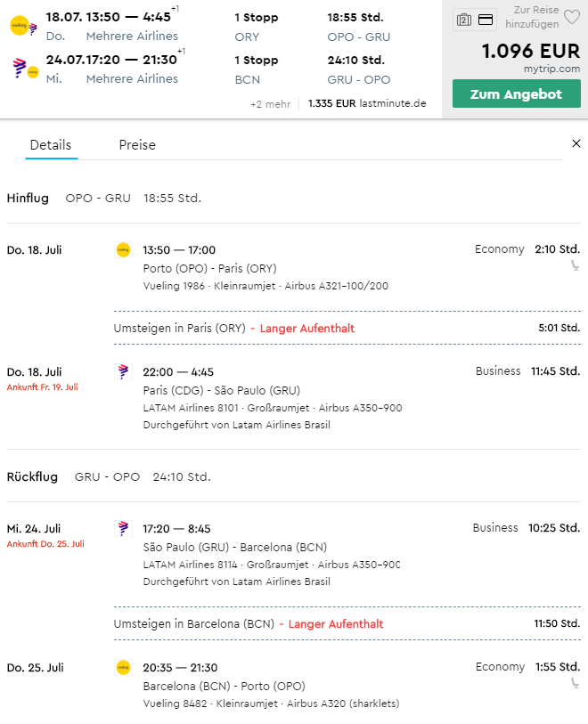The height and width of the screenshot is (724, 588).
Task: Toggle Zur Reise hinzufügen
Action: [532, 17]
